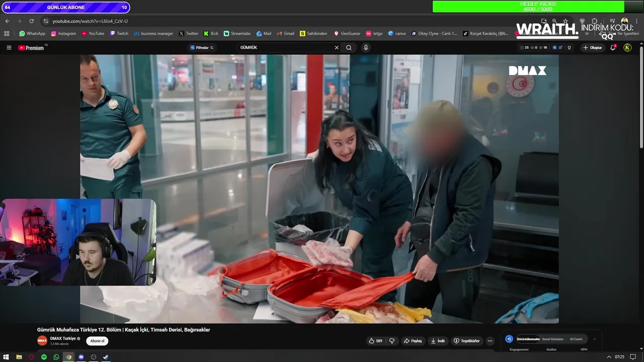Go to YouTube Premium home logo

[31, 48]
